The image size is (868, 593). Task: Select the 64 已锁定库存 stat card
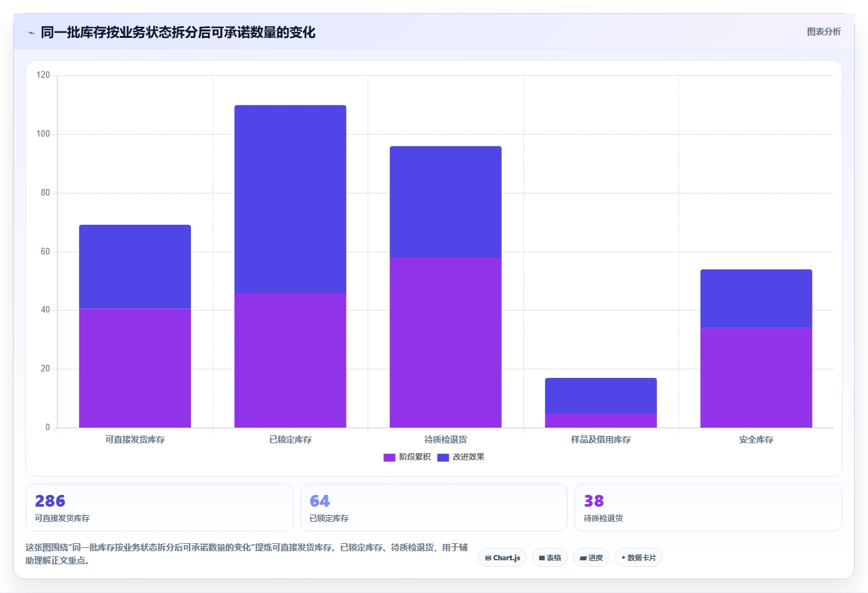pyautogui.click(x=434, y=507)
